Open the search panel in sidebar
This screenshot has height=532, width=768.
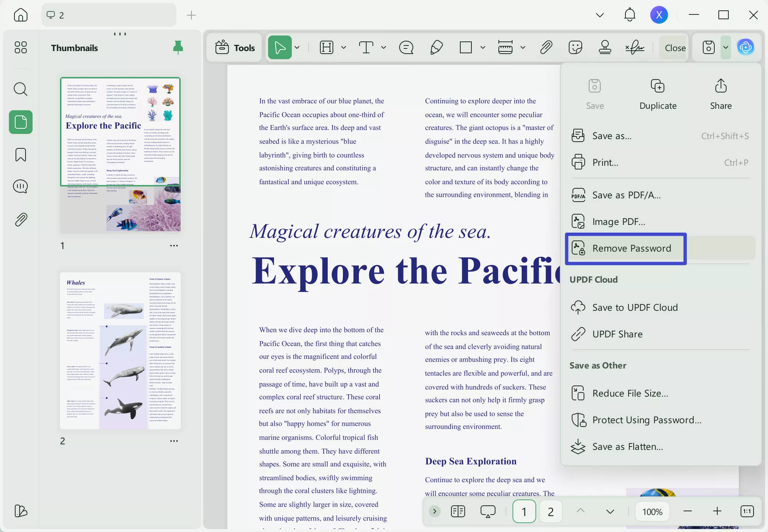[x=21, y=89]
